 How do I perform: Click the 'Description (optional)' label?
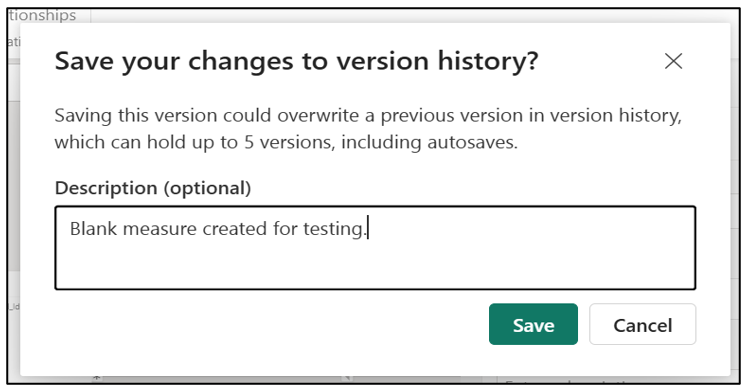pos(153,188)
